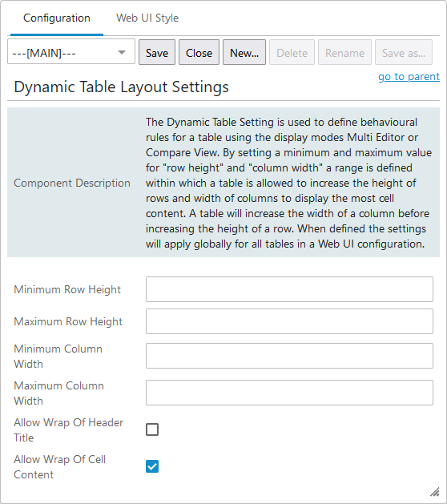This screenshot has width=447, height=504.
Task: Focus the Maximum Row Height field
Action: (x=289, y=321)
